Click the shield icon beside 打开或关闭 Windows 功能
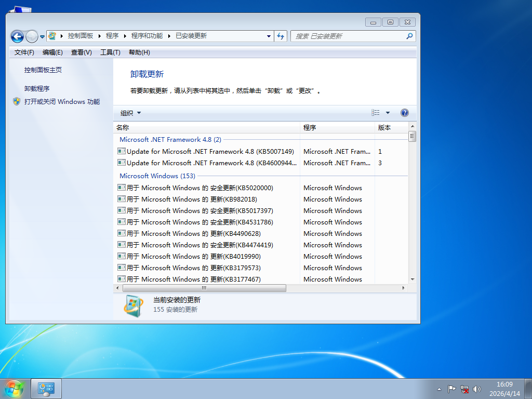 coord(16,102)
